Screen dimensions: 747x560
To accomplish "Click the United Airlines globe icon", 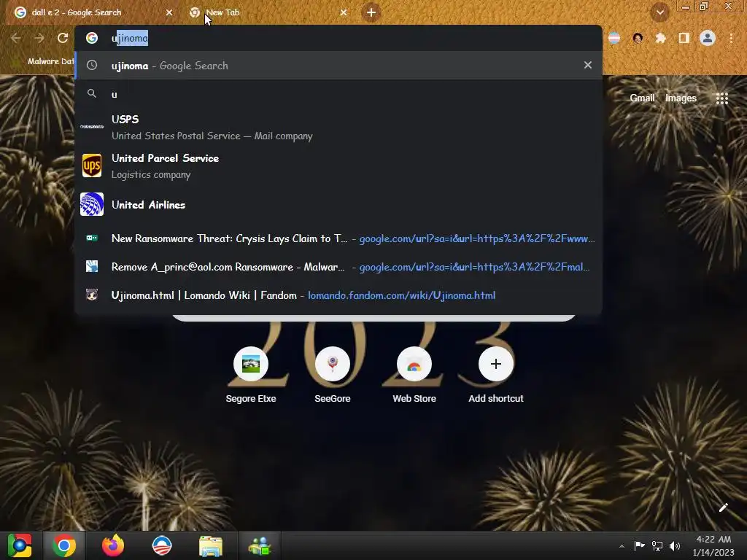I will (x=92, y=204).
